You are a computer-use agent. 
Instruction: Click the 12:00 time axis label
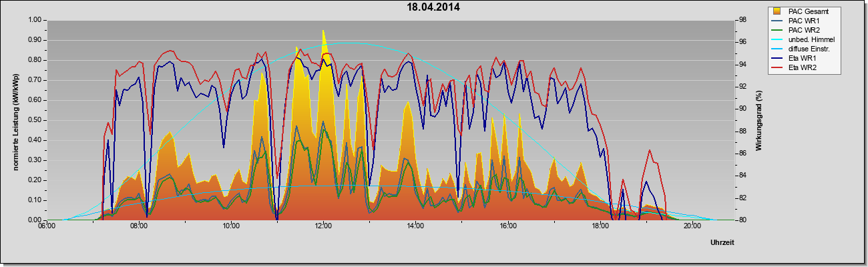323,227
